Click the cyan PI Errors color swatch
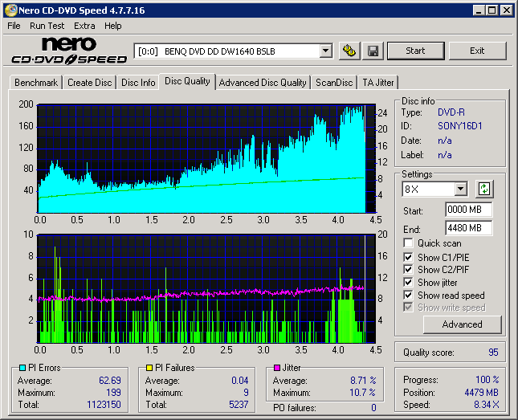This screenshot has height=420, width=518. coord(22,368)
